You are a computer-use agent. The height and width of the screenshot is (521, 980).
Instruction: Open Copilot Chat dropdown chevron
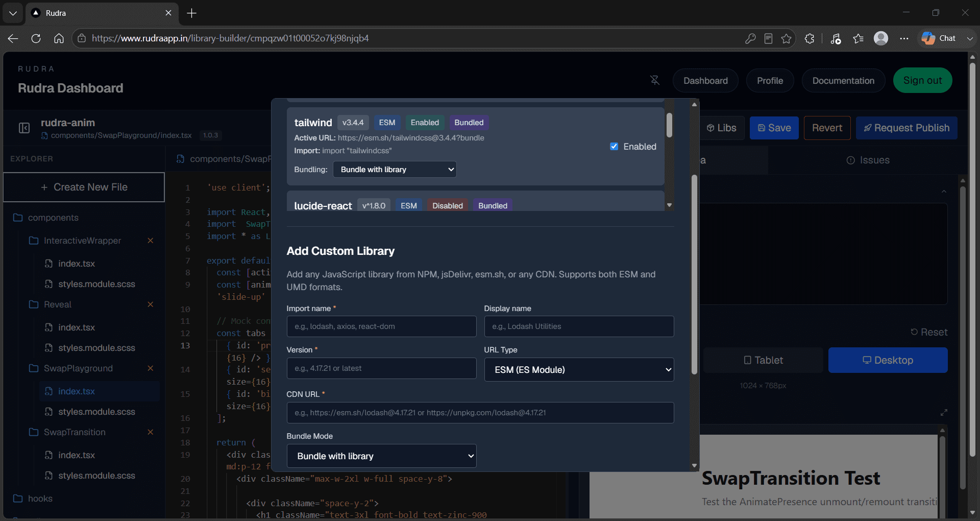click(x=970, y=38)
